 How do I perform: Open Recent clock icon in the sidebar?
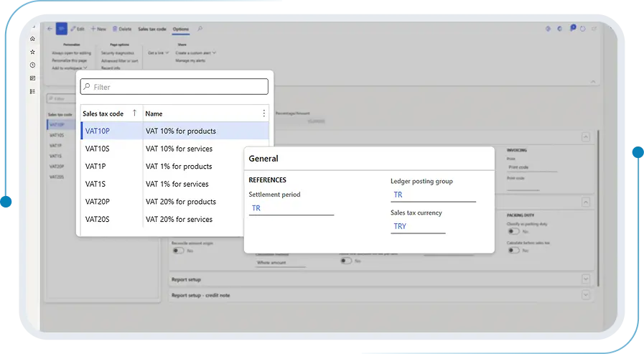click(32, 65)
